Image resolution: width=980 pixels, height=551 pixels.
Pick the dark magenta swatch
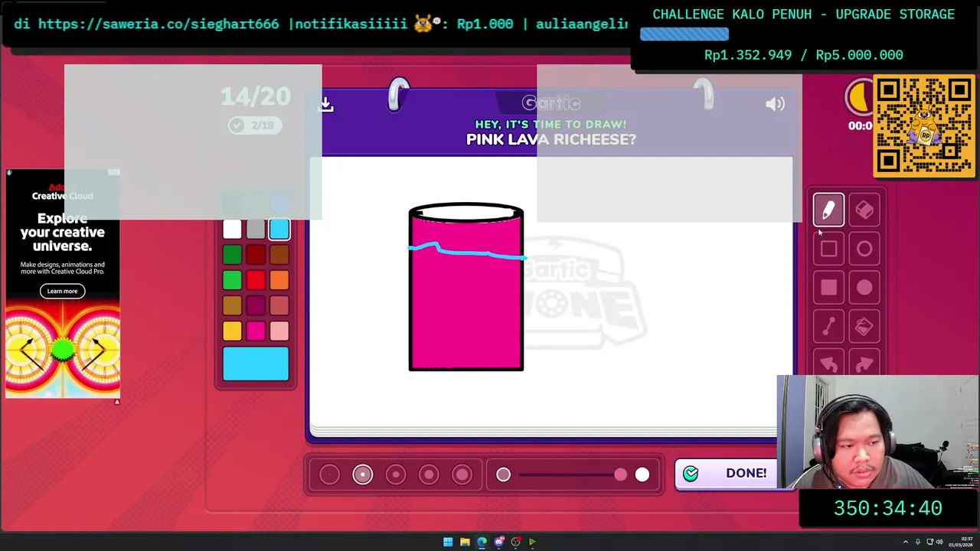click(256, 305)
